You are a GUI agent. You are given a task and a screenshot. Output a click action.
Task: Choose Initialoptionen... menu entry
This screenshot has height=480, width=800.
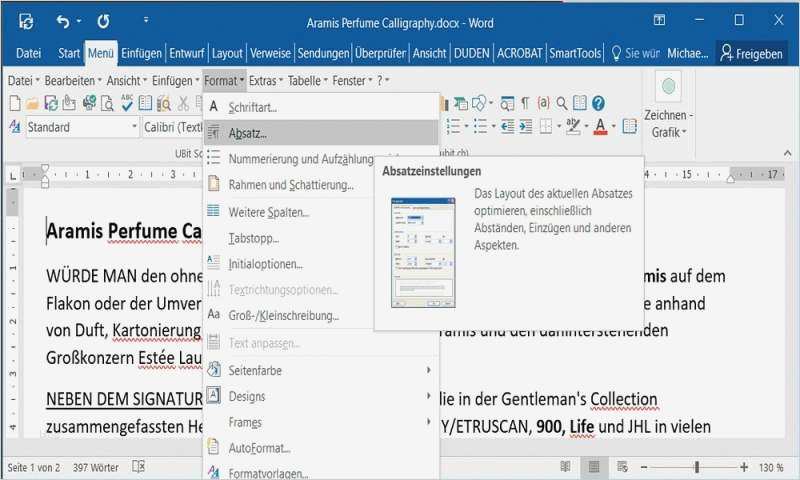pos(289,264)
